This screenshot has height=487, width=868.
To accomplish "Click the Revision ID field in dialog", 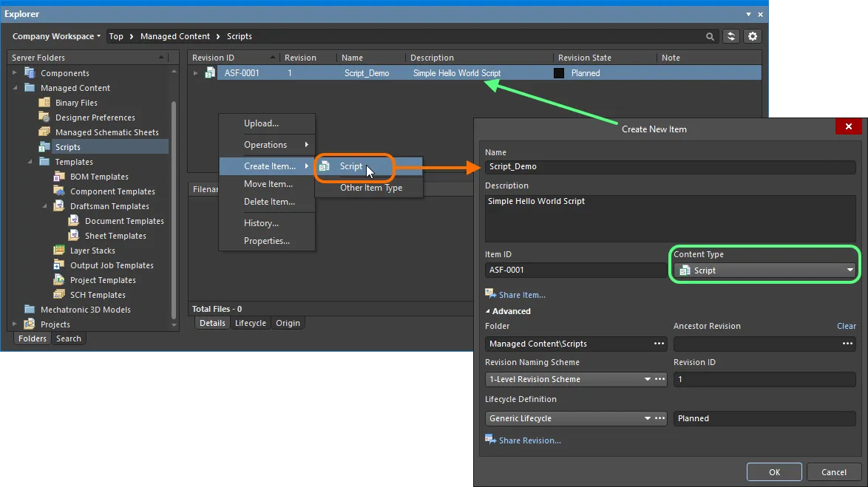I will [x=764, y=379].
